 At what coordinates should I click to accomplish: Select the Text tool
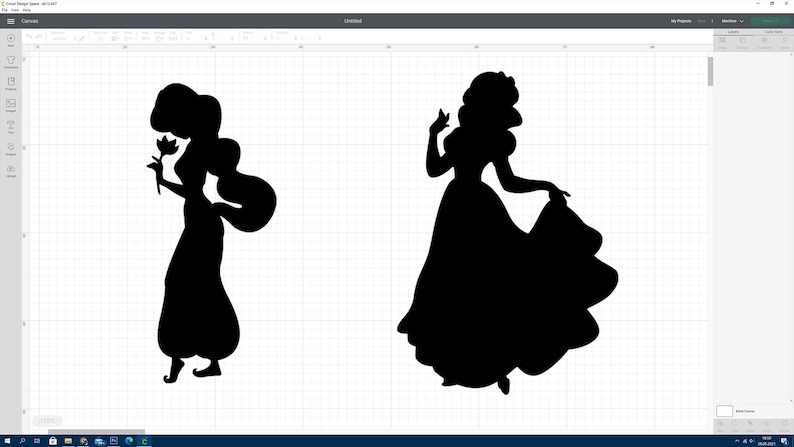(11, 125)
